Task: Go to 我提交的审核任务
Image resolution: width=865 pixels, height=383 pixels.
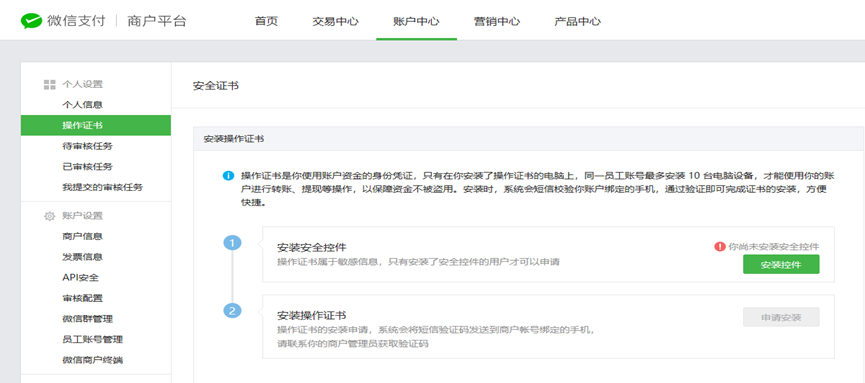Action: [x=103, y=187]
